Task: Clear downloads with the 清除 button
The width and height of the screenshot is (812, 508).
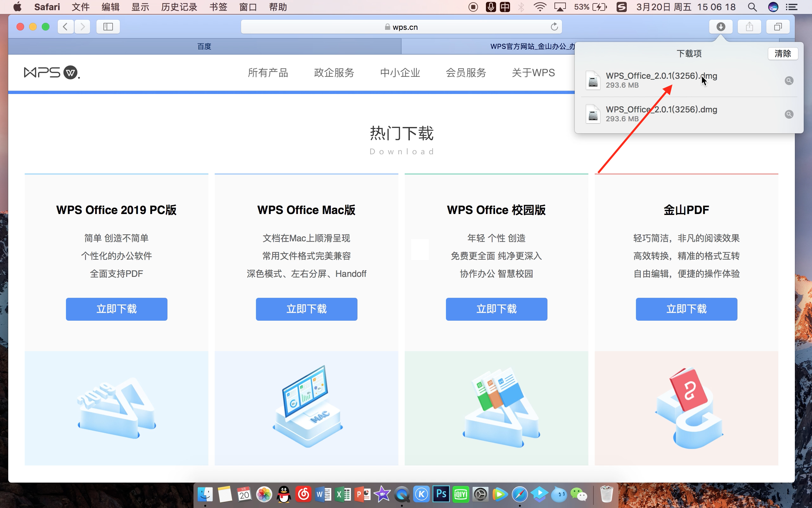Action: click(x=783, y=53)
